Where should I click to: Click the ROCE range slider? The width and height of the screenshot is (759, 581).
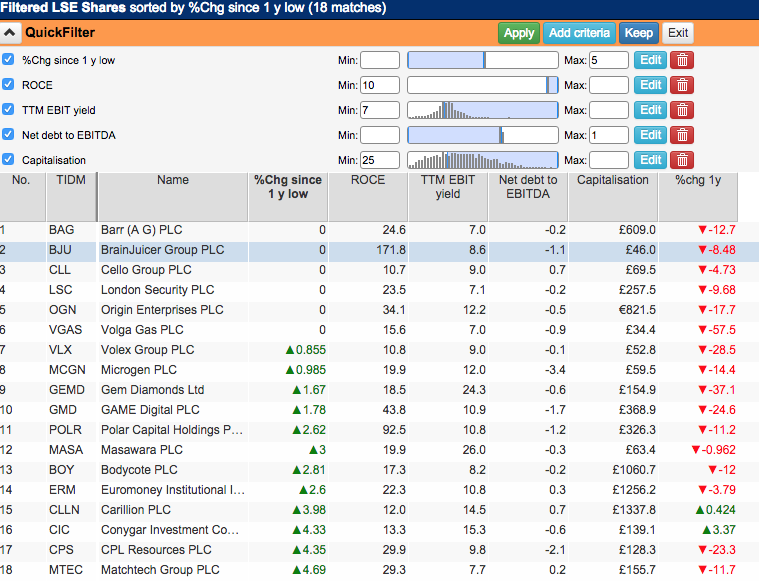click(x=483, y=85)
